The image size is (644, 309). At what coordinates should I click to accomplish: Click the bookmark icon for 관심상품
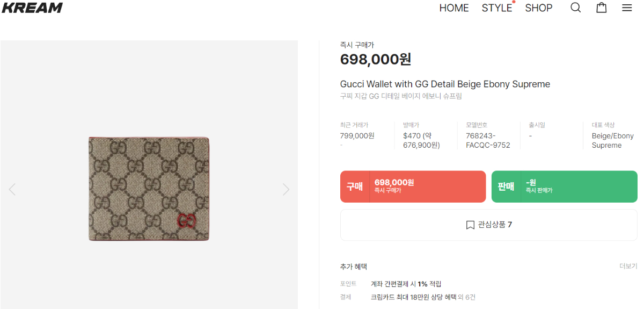coord(470,225)
